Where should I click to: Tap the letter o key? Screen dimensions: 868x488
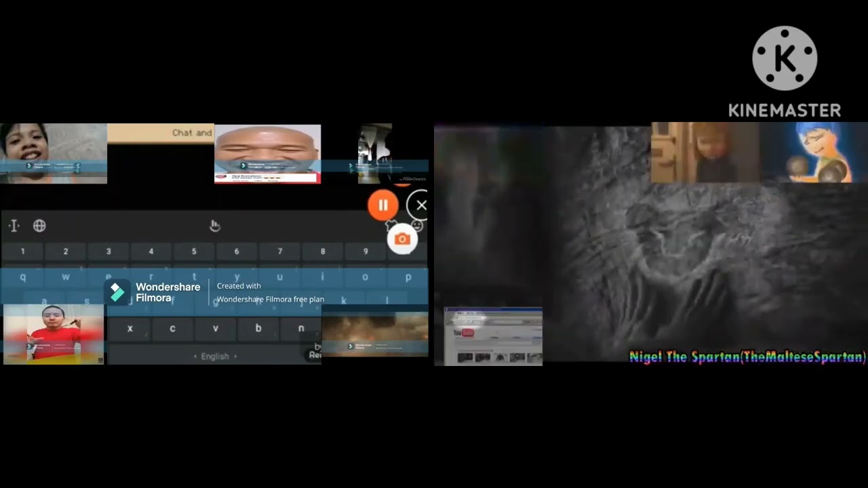click(x=366, y=277)
